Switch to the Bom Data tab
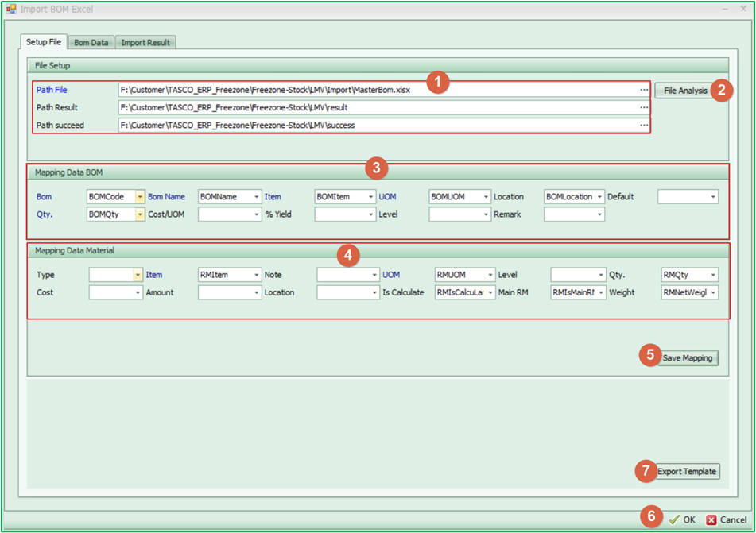This screenshot has width=756, height=533. tap(91, 42)
